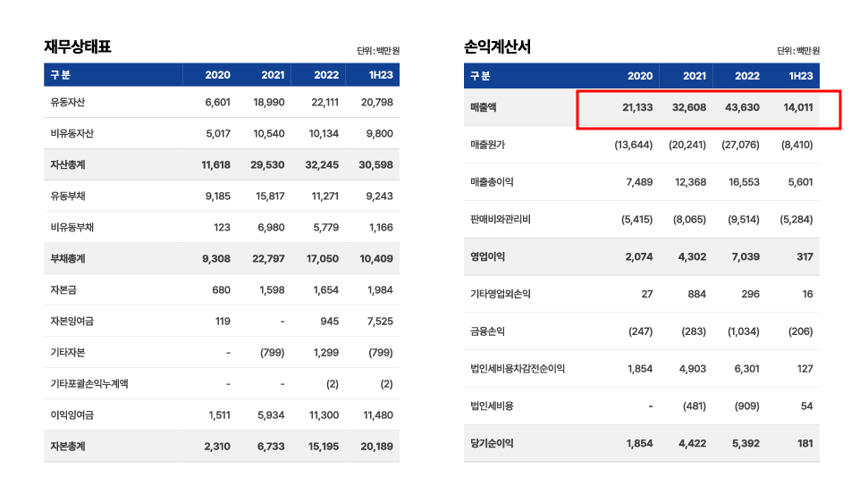Click the 자산총계 value 30,598
This screenshot has height=494, width=868.
(x=375, y=165)
